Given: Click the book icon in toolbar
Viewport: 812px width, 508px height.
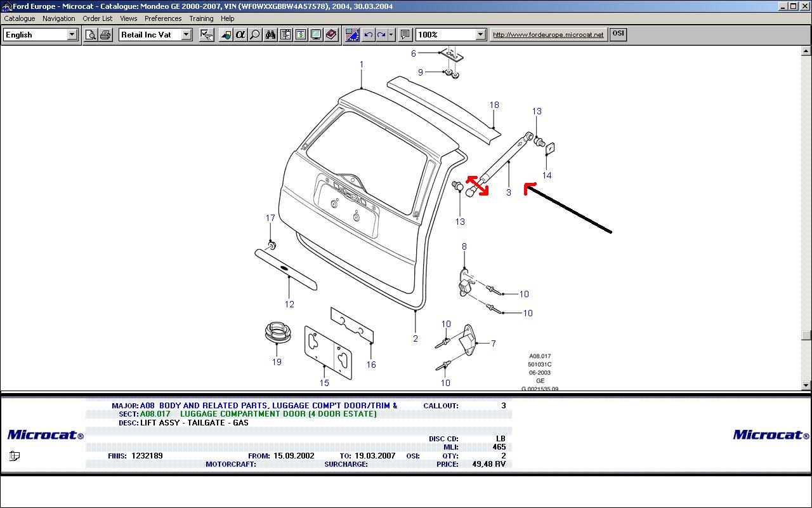Looking at the screenshot, I should (x=331, y=35).
